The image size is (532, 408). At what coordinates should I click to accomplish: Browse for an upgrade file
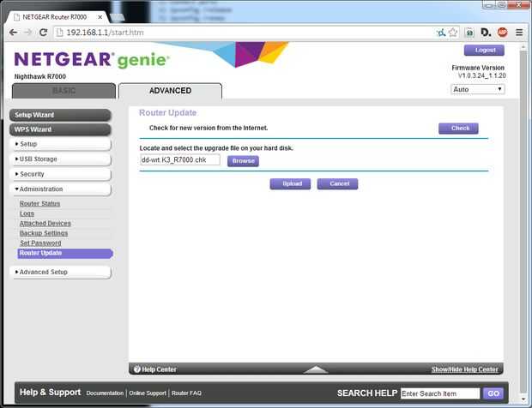coord(243,161)
